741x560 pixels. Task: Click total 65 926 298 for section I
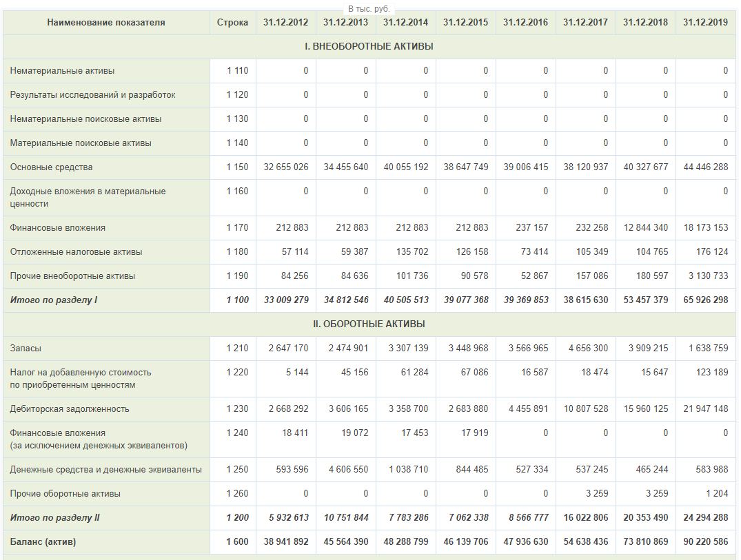[706, 300]
